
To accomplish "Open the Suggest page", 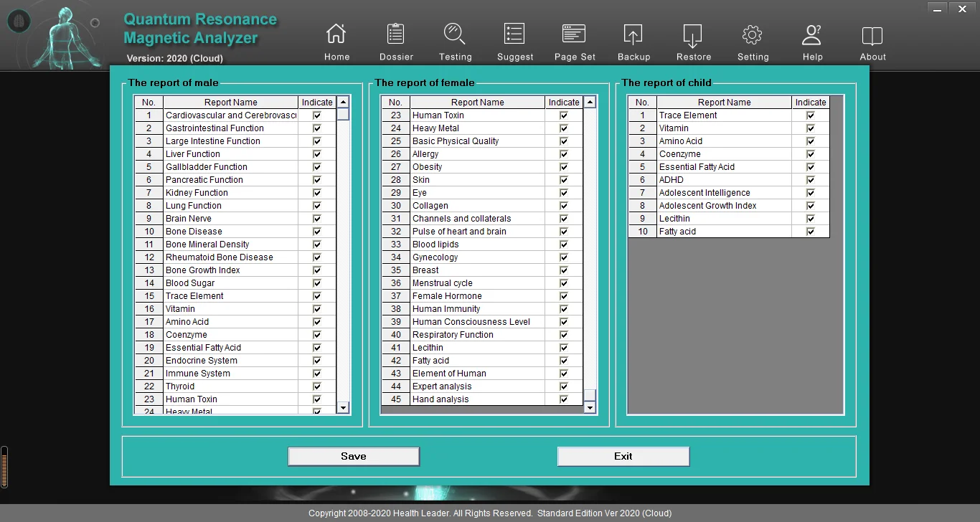I will click(x=515, y=42).
